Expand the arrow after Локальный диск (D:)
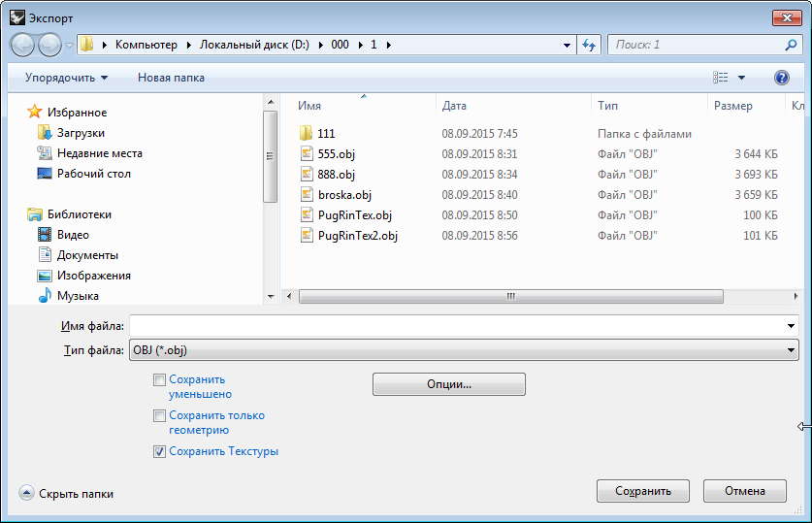This screenshot has width=812, height=523. (x=320, y=45)
